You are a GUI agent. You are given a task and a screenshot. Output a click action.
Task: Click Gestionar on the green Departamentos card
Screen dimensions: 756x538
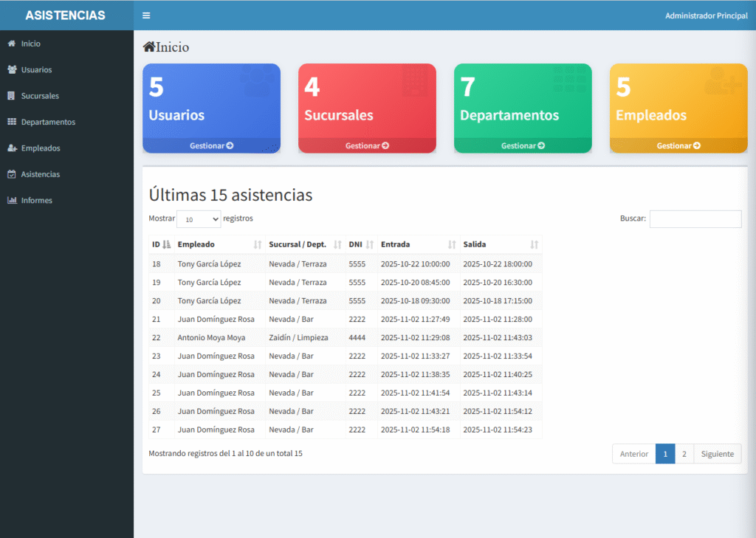click(523, 145)
